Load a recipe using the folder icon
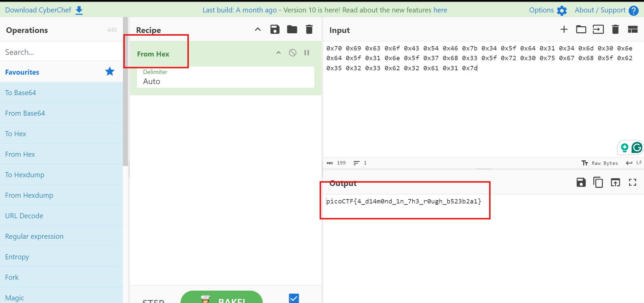Image resolution: width=644 pixels, height=303 pixels. pyautogui.click(x=292, y=29)
